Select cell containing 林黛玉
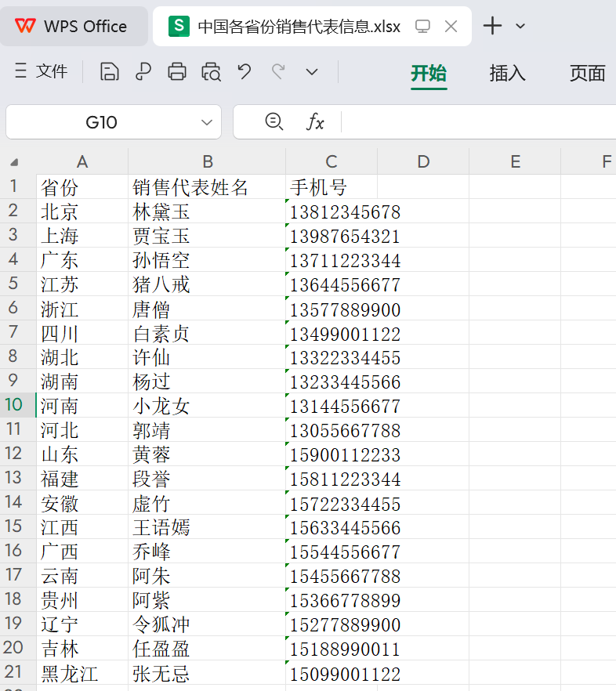 207,212
